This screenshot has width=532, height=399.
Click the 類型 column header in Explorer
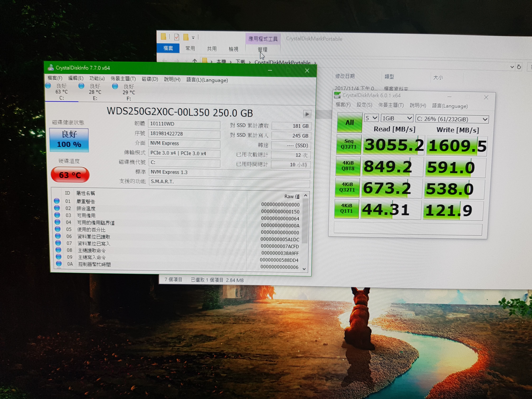click(389, 77)
